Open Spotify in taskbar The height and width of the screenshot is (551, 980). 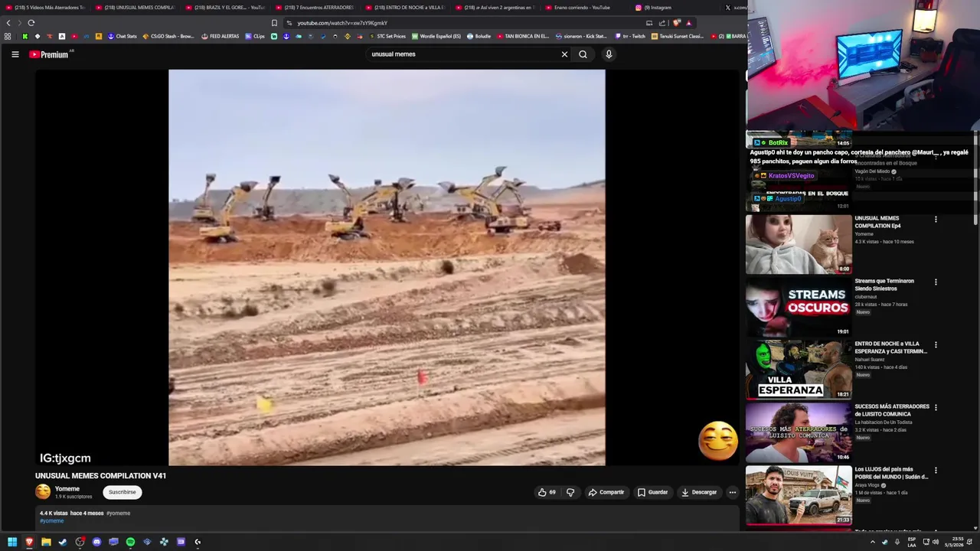(130, 542)
